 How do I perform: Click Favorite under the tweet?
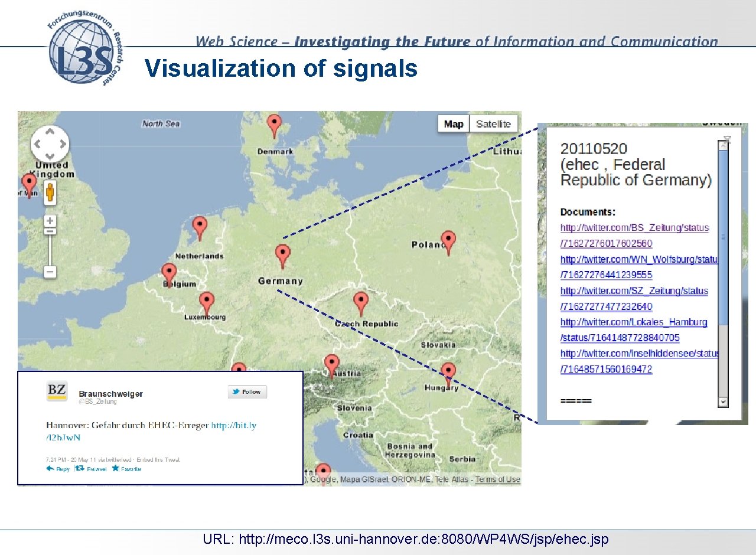click(x=126, y=469)
